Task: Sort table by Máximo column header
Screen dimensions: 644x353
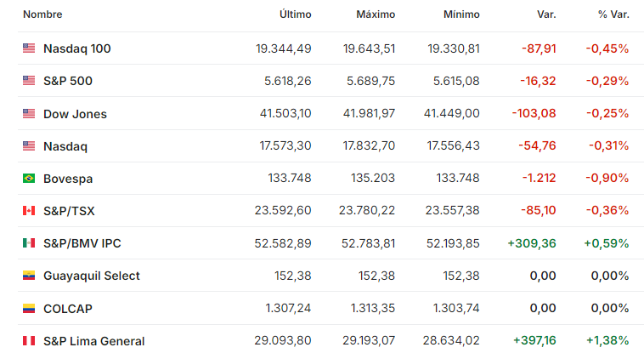Action: click(x=376, y=14)
